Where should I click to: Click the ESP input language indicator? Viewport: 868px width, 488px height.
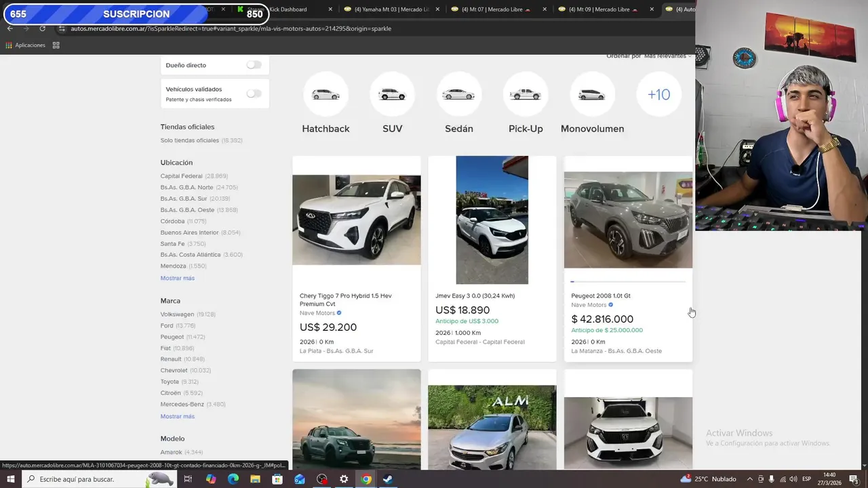pos(806,479)
